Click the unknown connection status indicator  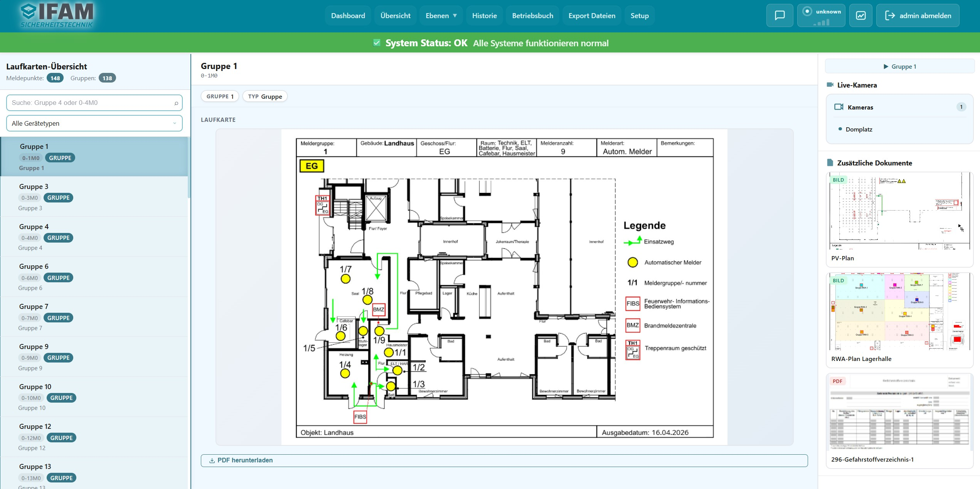tap(821, 15)
